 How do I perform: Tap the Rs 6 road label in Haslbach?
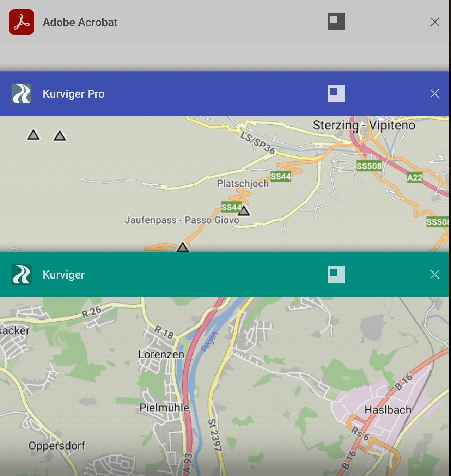pos(360,434)
